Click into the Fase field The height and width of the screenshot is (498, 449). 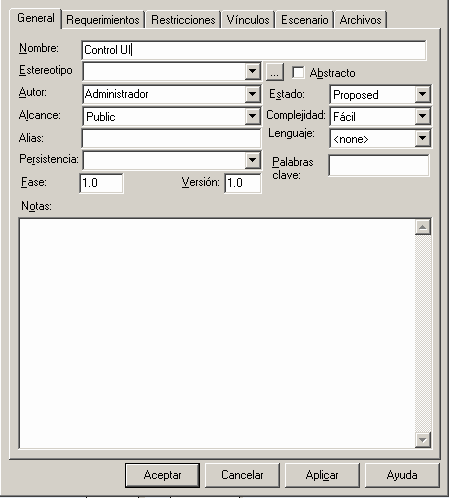point(101,183)
